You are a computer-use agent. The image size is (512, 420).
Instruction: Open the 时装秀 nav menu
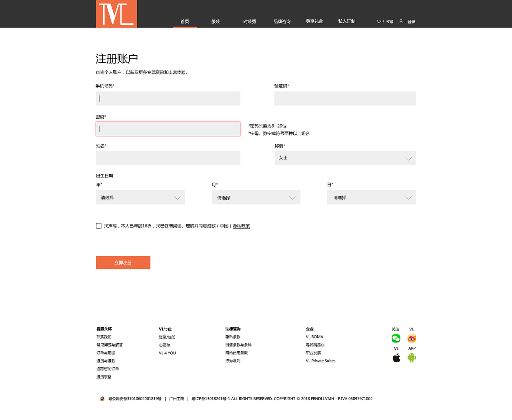pyautogui.click(x=250, y=22)
